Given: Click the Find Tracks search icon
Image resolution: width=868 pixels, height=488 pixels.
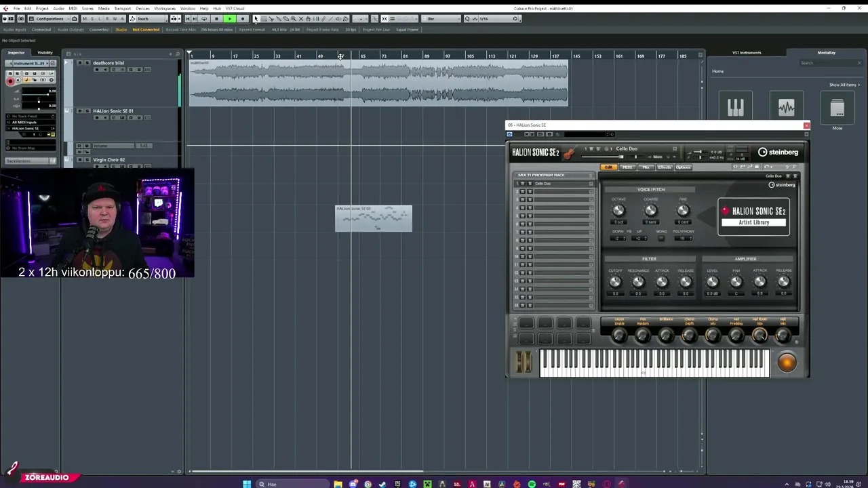Looking at the screenshot, I should pos(178,54).
